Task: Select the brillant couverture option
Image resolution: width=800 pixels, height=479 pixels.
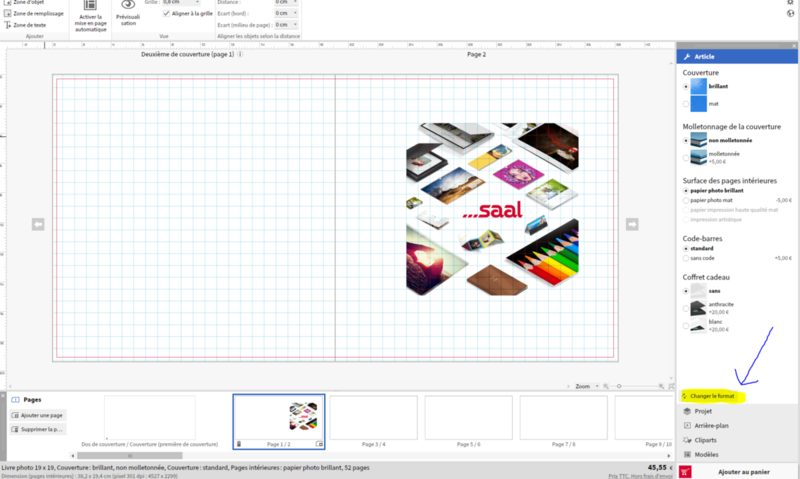Action: coord(686,87)
